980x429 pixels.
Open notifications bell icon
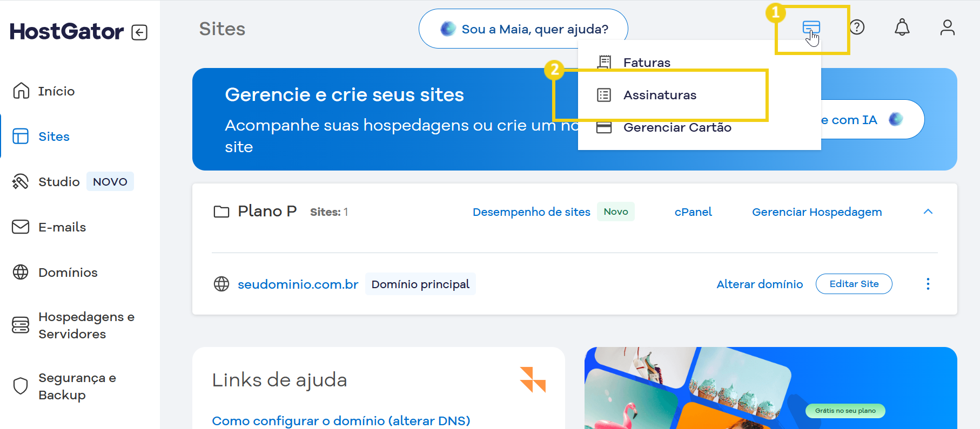pyautogui.click(x=902, y=28)
